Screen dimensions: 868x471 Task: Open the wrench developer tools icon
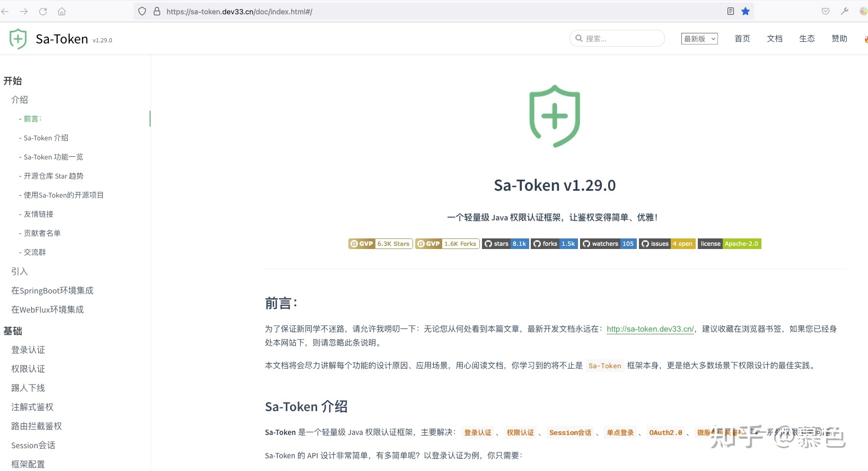pyautogui.click(x=845, y=11)
